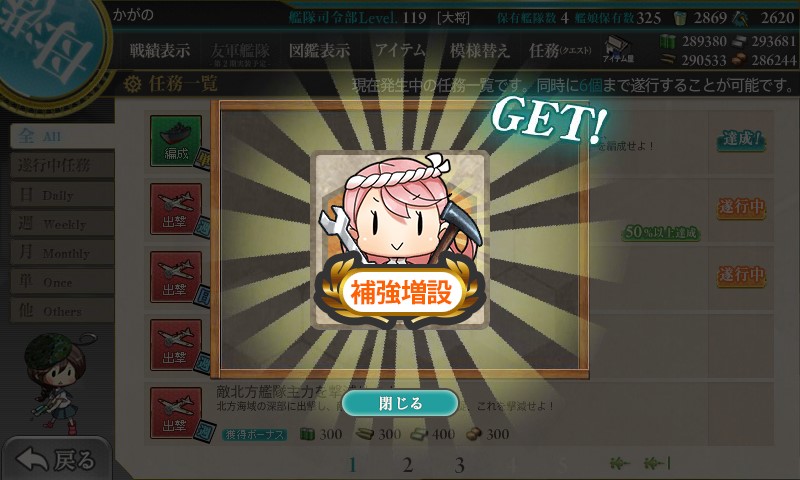Filter quests by 日 Daily
The image size is (800, 480).
62,194
